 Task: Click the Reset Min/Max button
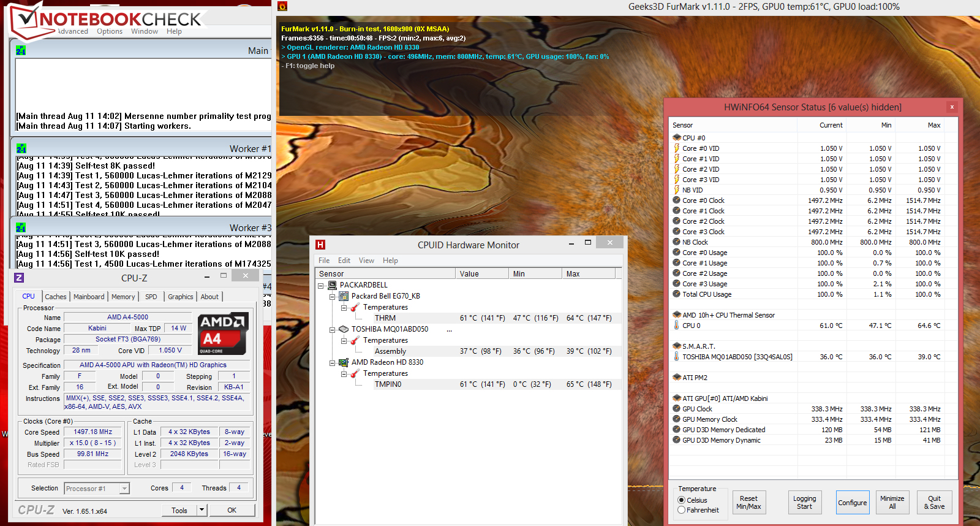[x=748, y=503]
